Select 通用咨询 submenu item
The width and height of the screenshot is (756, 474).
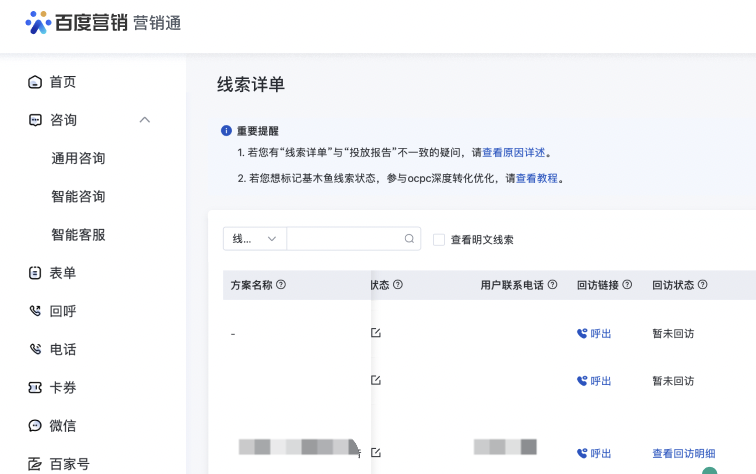click(x=78, y=158)
